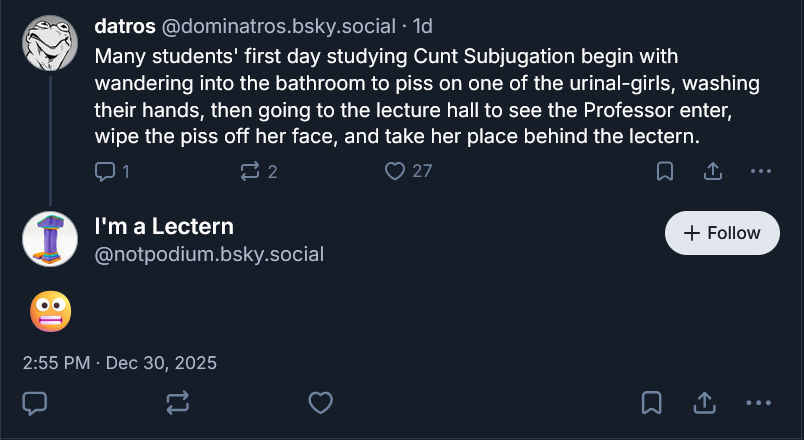Click the Follow button

pyautogui.click(x=722, y=233)
